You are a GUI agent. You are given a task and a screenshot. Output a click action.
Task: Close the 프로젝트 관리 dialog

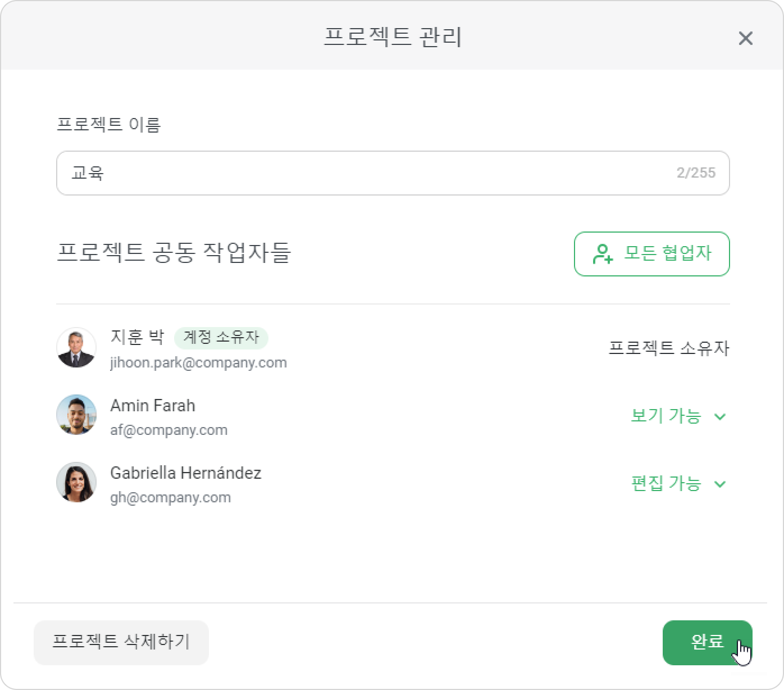point(745,38)
